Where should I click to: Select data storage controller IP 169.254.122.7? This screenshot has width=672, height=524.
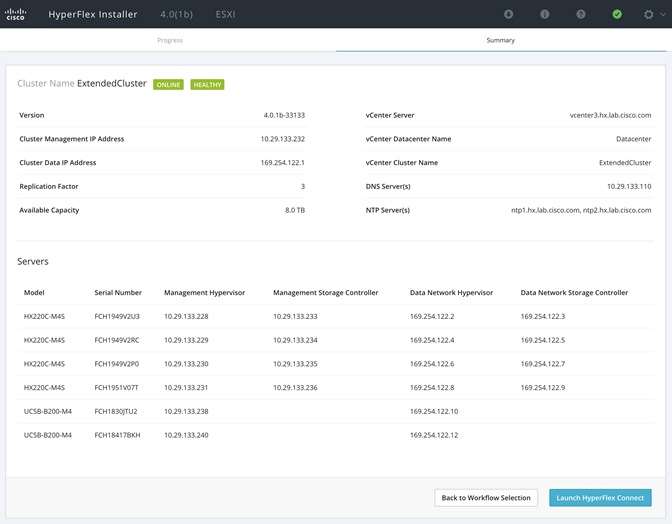543,364
